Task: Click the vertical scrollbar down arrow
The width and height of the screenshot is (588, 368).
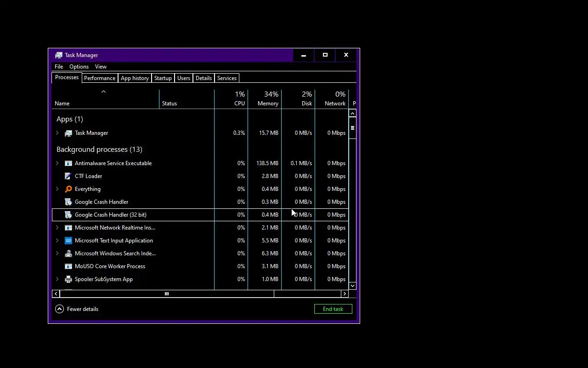Action: click(x=352, y=286)
